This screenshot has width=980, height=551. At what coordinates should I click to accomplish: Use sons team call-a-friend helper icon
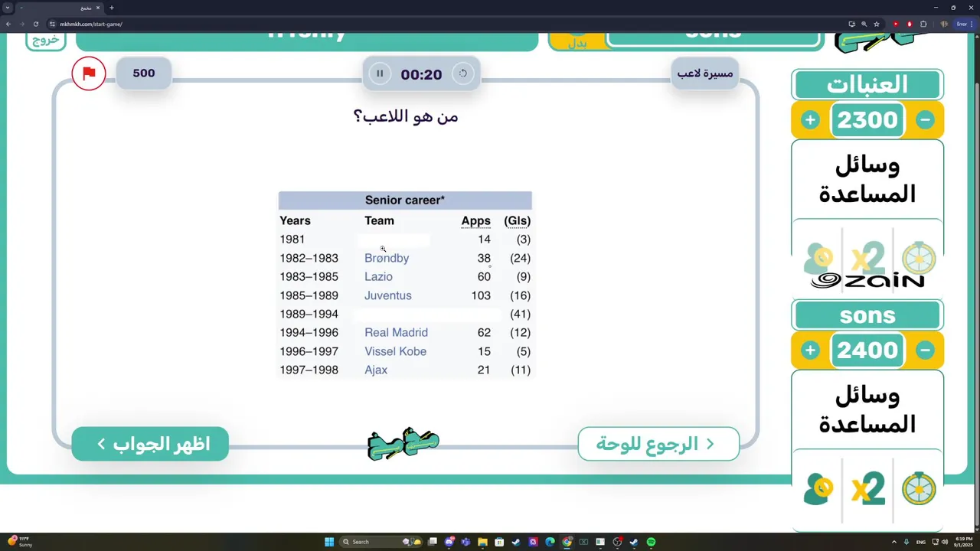pyautogui.click(x=818, y=489)
